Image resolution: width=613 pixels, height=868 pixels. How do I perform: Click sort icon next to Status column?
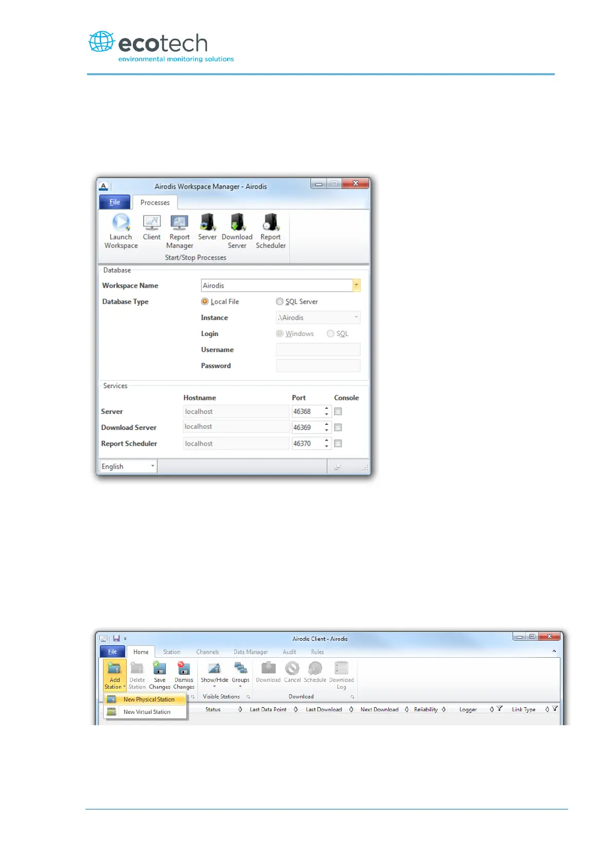(x=240, y=709)
